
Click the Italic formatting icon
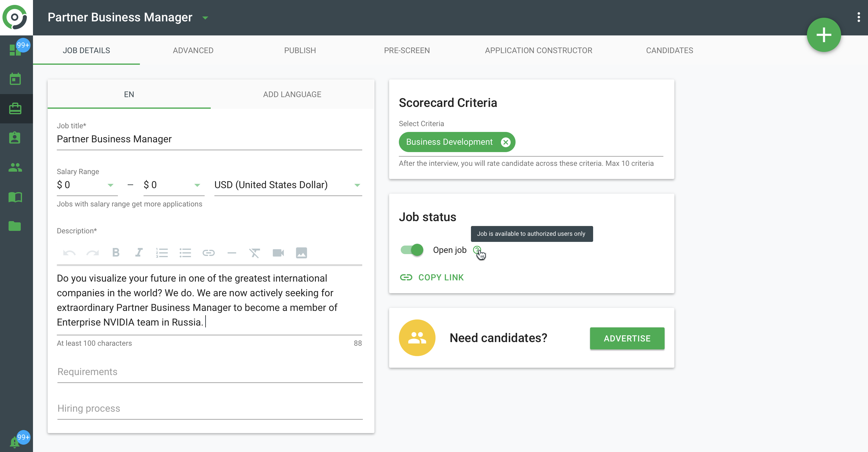coord(138,253)
